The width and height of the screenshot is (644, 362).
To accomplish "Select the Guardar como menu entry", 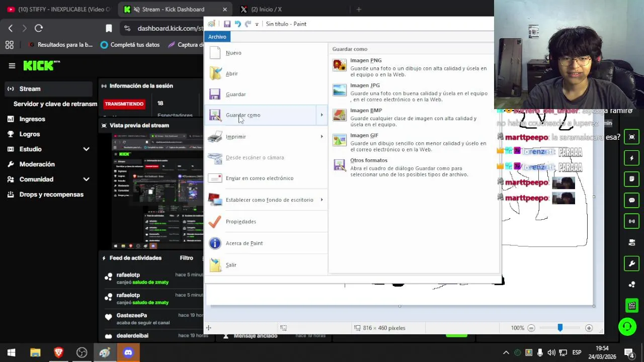I will click(262, 115).
